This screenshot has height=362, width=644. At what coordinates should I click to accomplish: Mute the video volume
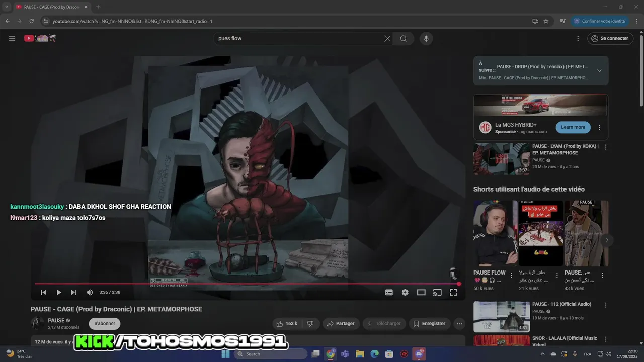(x=90, y=292)
